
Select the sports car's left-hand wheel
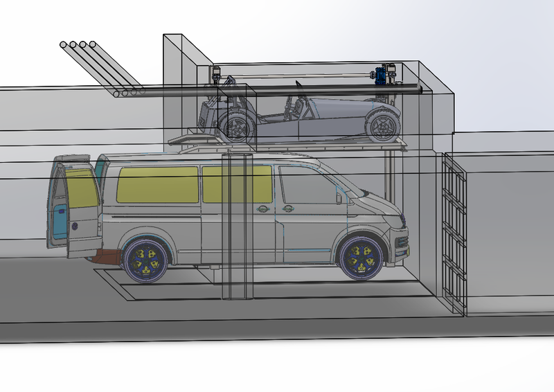(x=236, y=127)
